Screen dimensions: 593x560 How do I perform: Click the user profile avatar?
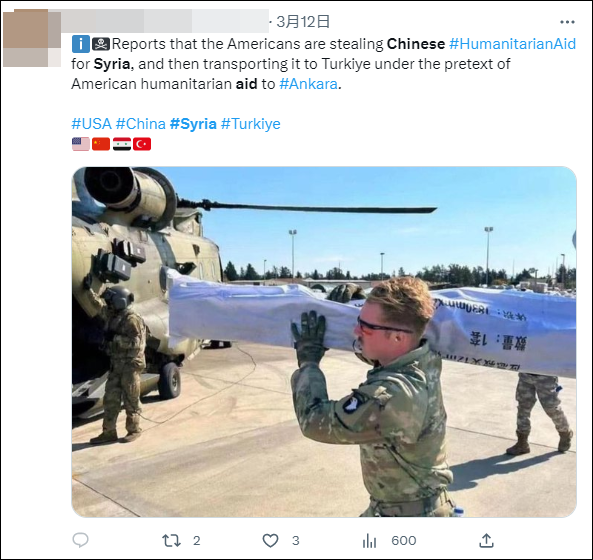[32, 38]
